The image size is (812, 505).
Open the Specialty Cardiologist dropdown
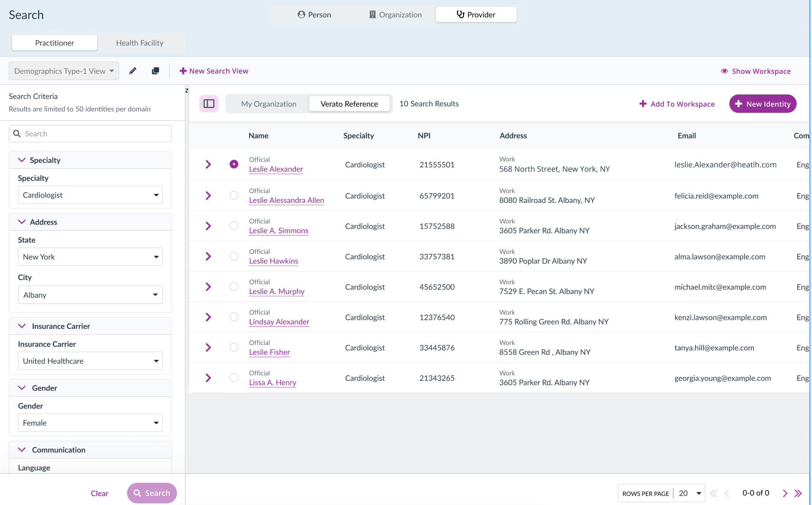tap(90, 195)
